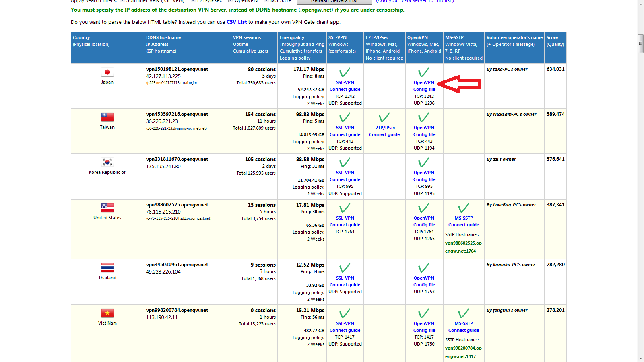Click hostname vpn231811670.opengw.net

point(177,159)
